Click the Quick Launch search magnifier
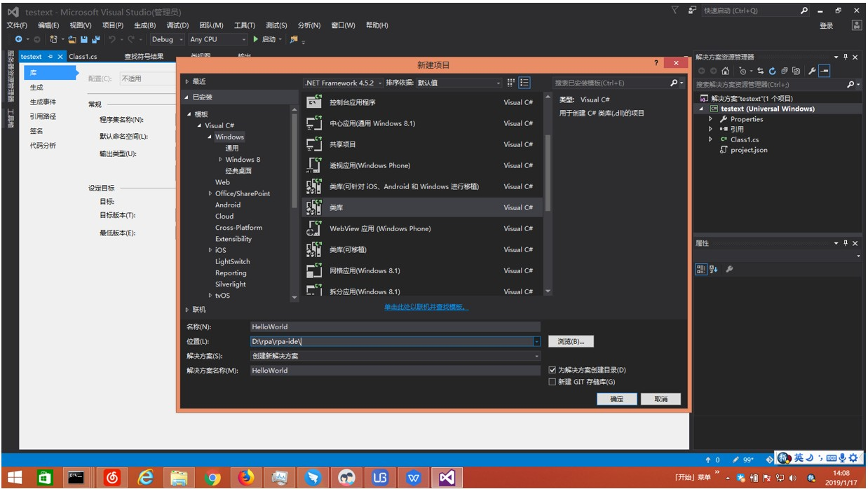The image size is (868, 489). pos(805,11)
